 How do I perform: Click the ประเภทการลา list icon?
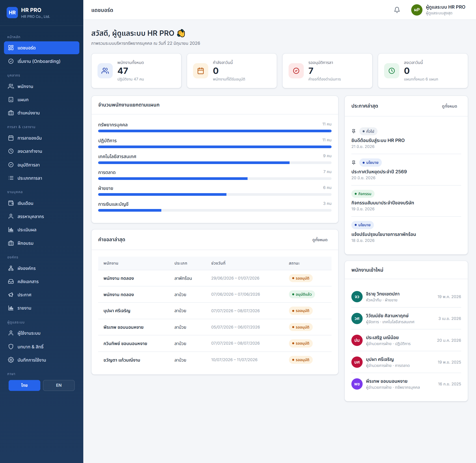point(11,178)
